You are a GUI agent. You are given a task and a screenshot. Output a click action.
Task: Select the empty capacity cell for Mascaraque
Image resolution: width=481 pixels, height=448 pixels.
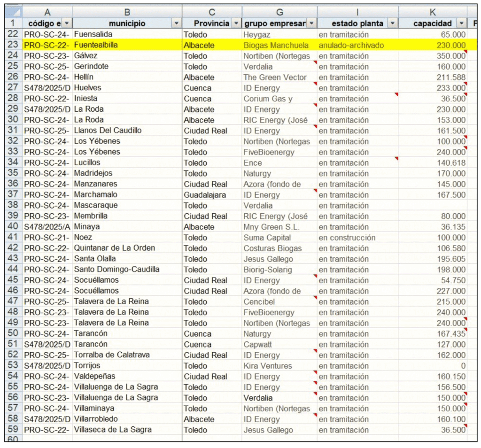[x=432, y=206]
